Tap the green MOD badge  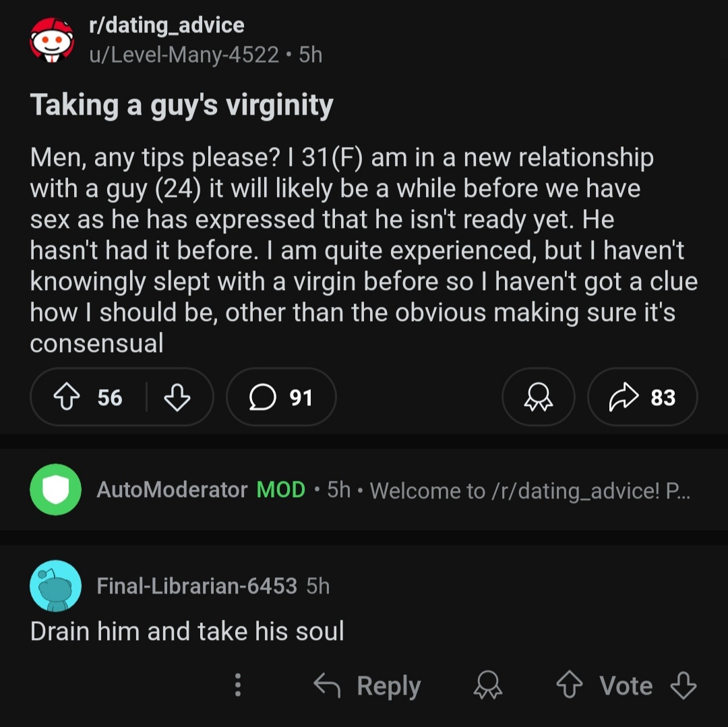tap(281, 490)
